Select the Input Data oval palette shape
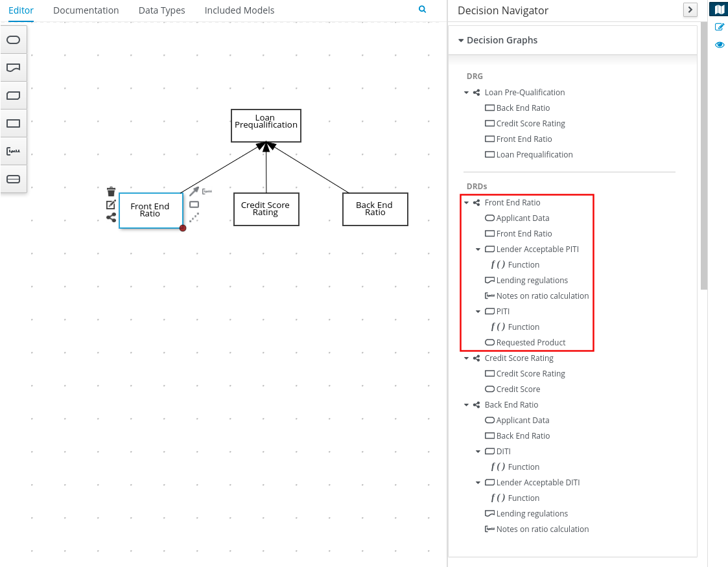 click(13, 40)
